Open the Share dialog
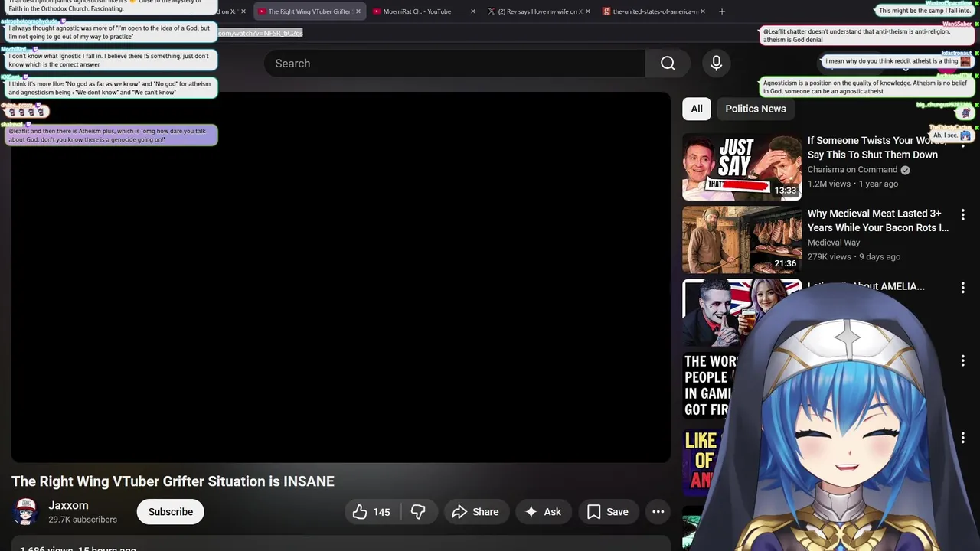Screen dimensions: 980x551 pos(475,512)
